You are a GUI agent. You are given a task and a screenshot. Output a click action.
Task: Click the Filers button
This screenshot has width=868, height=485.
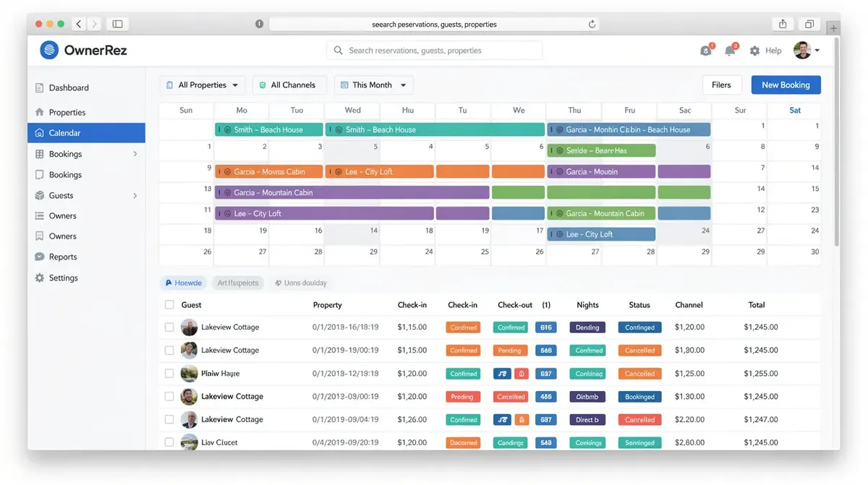pos(721,85)
